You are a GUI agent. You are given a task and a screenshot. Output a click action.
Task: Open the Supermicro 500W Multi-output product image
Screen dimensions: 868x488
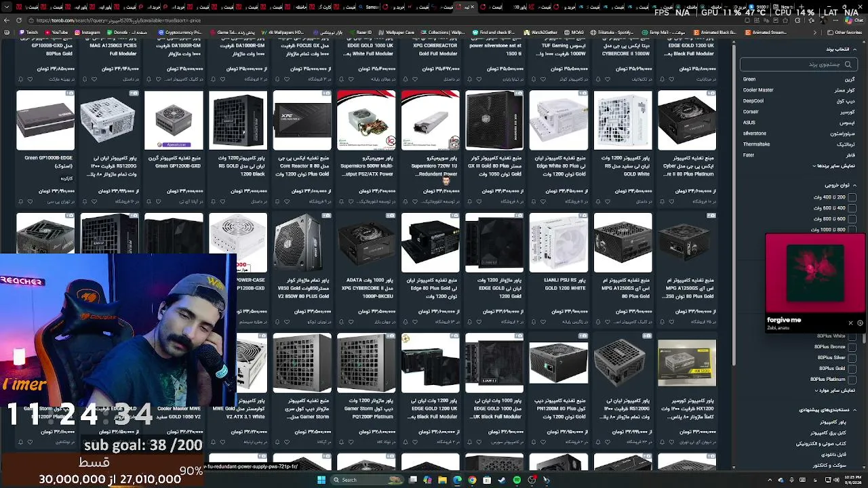coord(366,120)
